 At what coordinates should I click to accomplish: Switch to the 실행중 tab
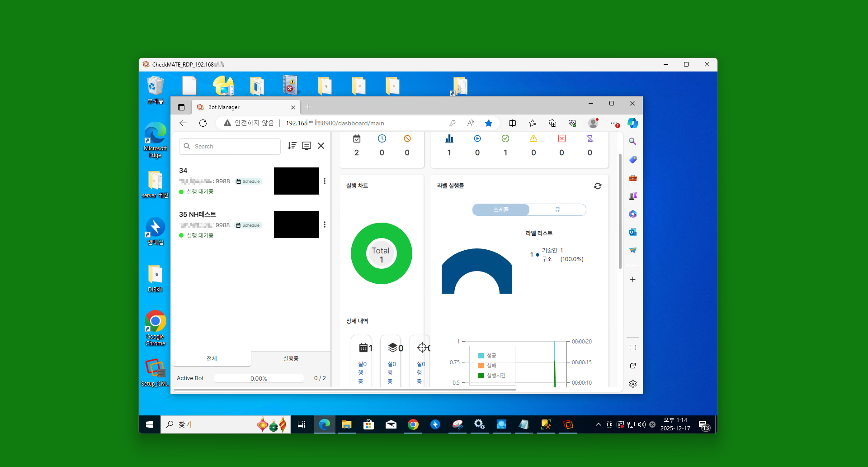pos(291,358)
